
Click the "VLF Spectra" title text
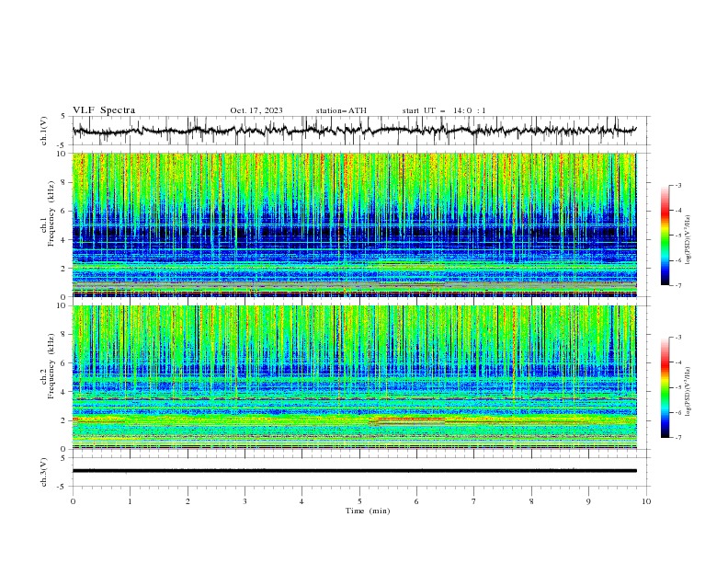coord(104,110)
